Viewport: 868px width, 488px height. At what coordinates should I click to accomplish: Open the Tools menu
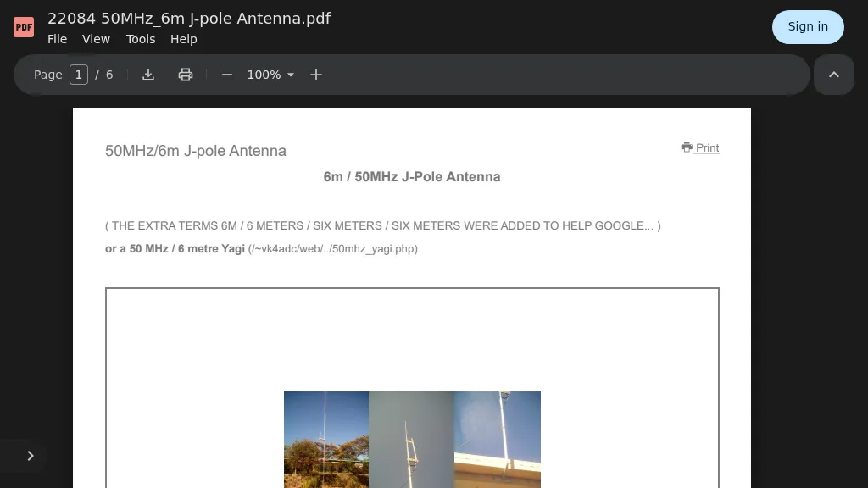click(141, 39)
